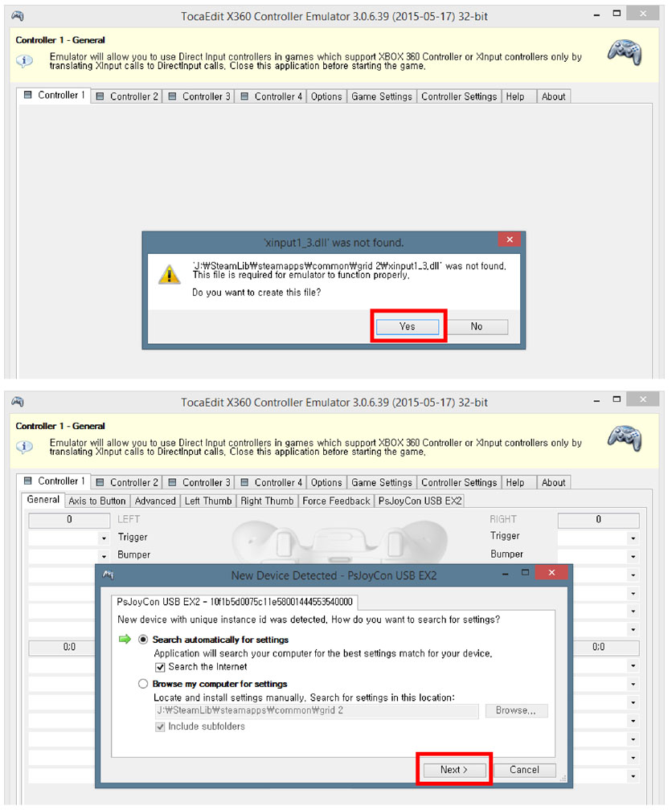Open Controller 2 tab behind the xinput1_3.dll prompt
This screenshot has height=810, width=672.
point(127,96)
